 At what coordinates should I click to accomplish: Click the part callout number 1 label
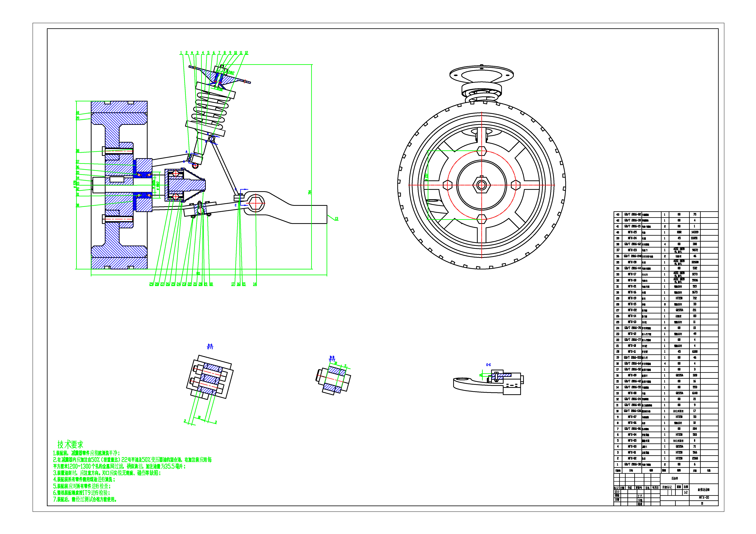tap(181, 53)
